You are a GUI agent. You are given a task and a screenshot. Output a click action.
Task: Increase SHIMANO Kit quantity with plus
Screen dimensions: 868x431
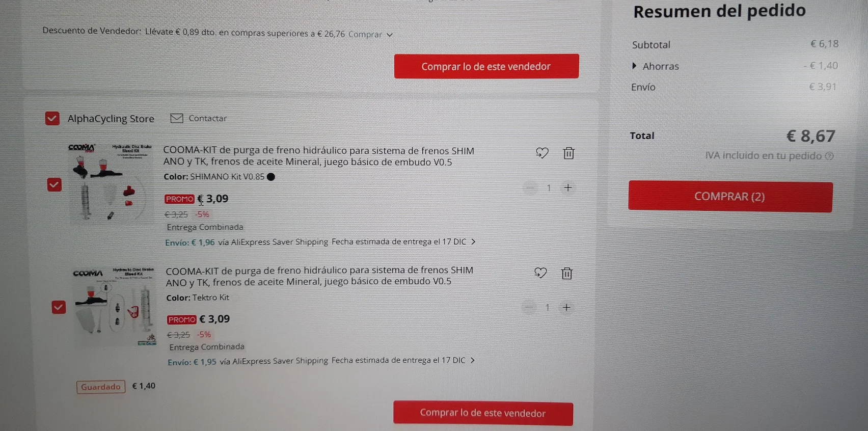[x=568, y=187]
